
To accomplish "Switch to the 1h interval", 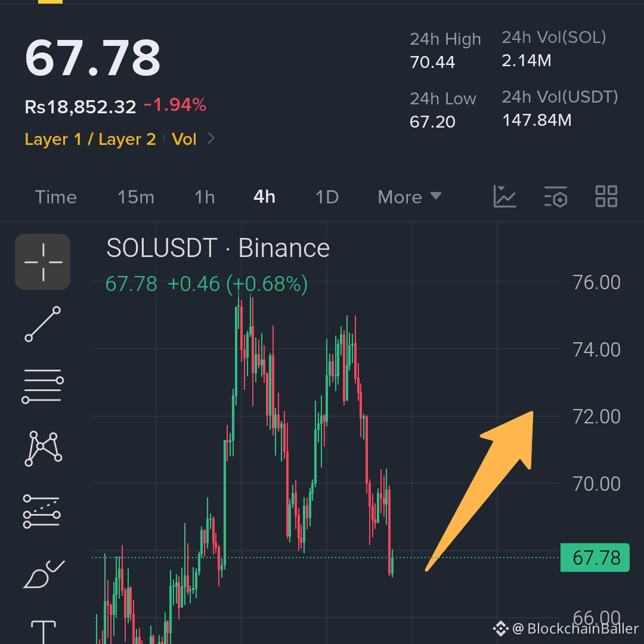I will [x=205, y=197].
